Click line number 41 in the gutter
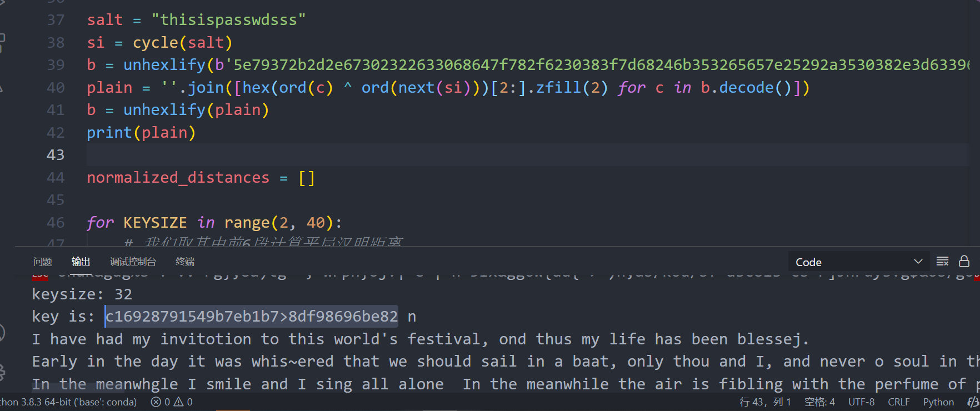Viewport: 980px width, 411px height. (56, 110)
